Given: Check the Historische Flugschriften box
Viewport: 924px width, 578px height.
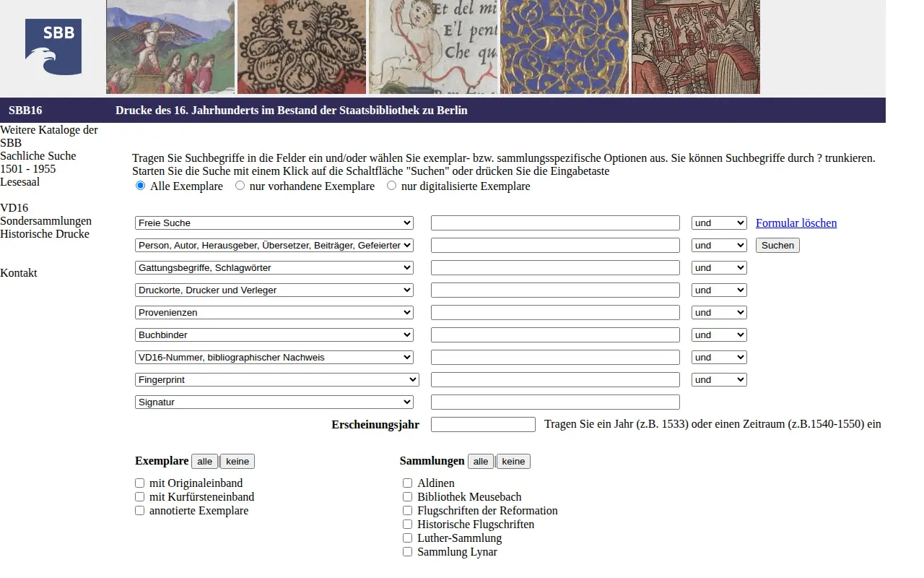Looking at the screenshot, I should (x=408, y=525).
